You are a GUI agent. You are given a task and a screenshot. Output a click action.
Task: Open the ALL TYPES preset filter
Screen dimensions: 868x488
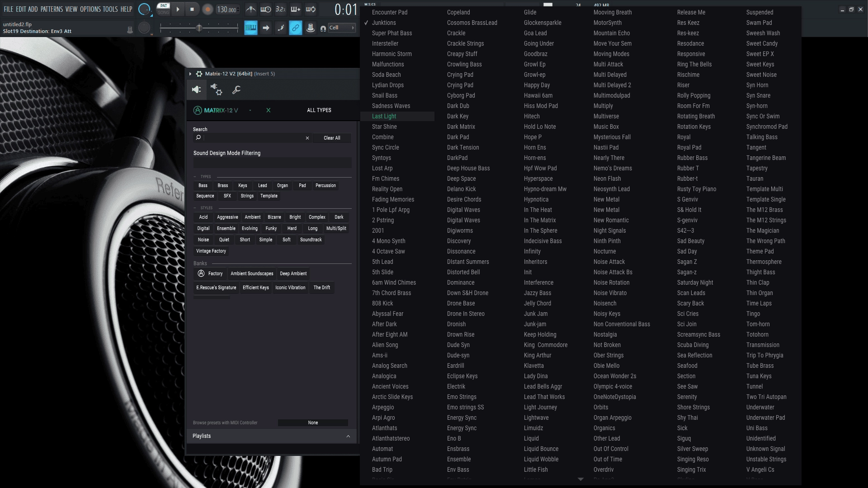coord(319,110)
